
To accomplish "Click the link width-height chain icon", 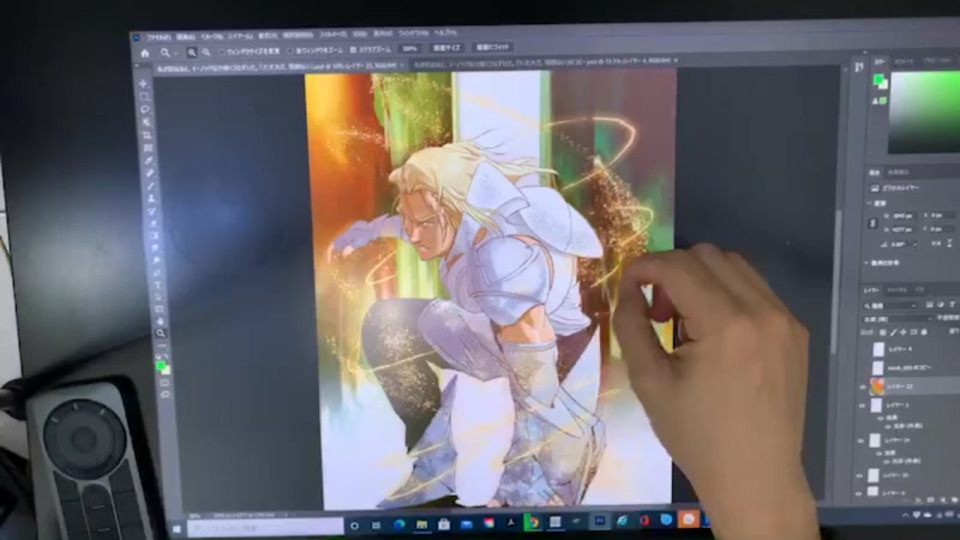I will coord(872,223).
